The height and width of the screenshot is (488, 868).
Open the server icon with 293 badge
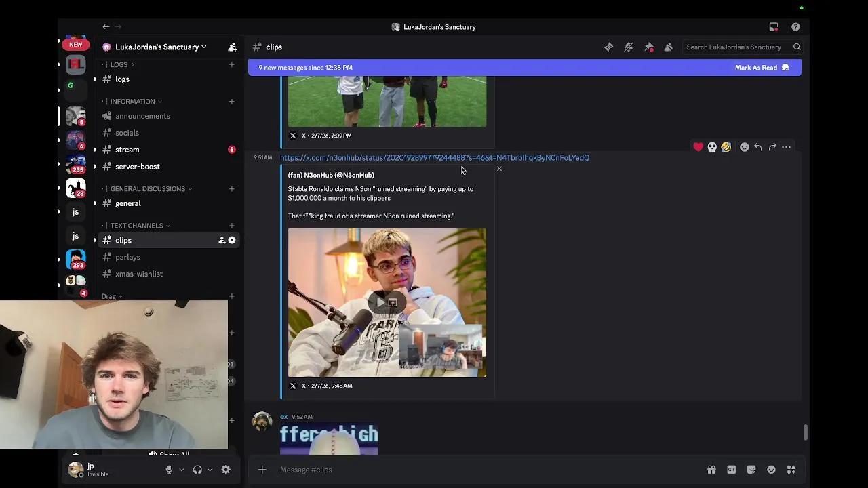(x=75, y=260)
